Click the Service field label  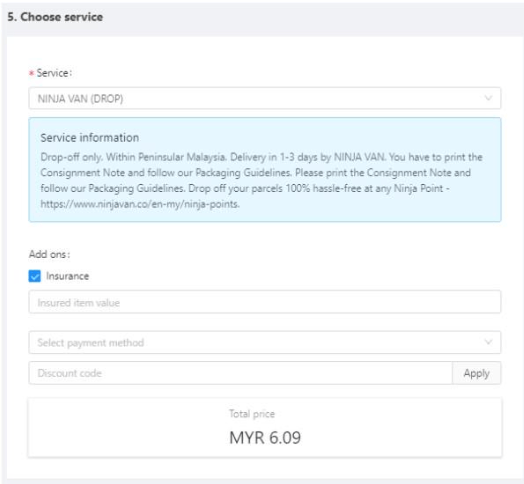click(54, 73)
